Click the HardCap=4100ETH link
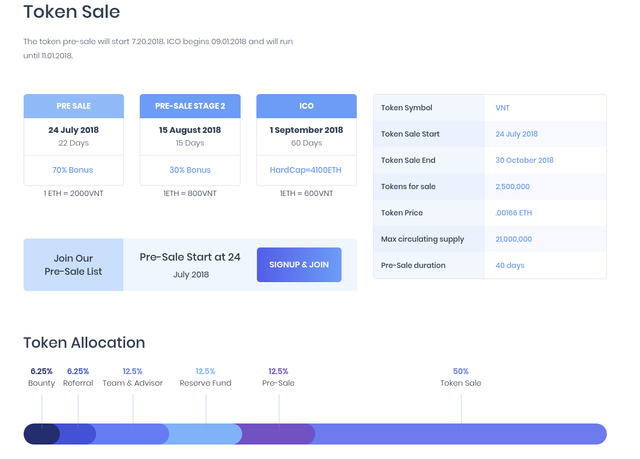Image resolution: width=640 pixels, height=459 pixels. click(306, 170)
